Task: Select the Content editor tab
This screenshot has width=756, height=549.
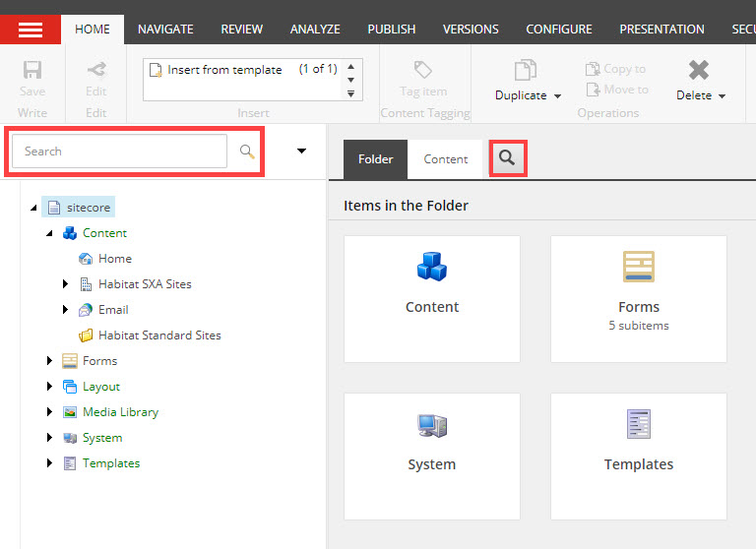Action: (x=446, y=159)
